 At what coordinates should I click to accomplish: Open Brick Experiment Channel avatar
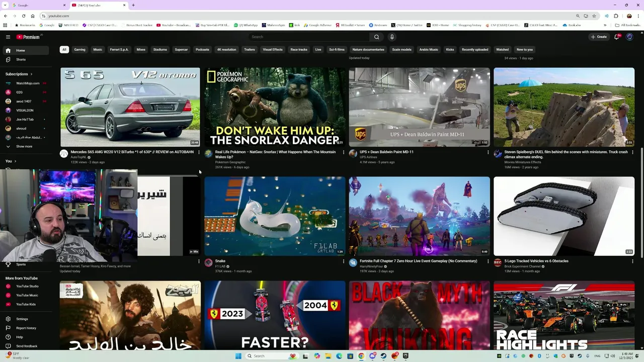point(498,263)
